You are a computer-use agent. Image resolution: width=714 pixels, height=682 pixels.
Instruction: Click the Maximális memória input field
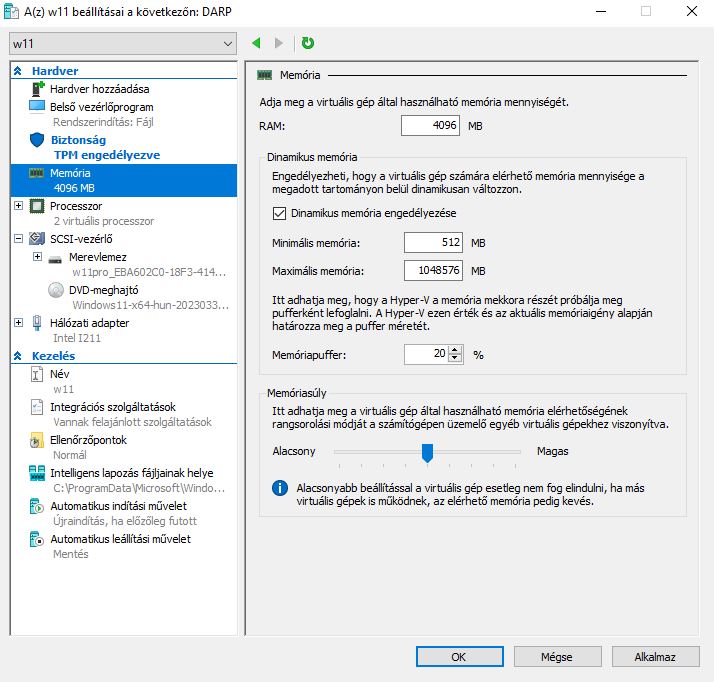[x=434, y=271]
